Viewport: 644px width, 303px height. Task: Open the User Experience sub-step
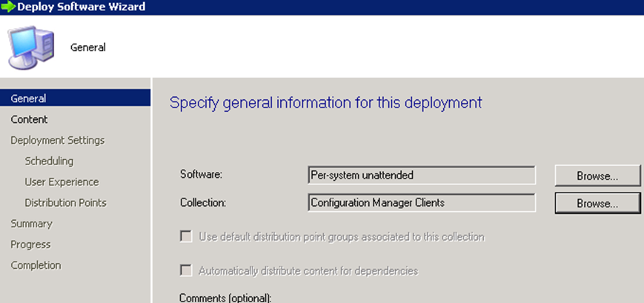(x=62, y=182)
